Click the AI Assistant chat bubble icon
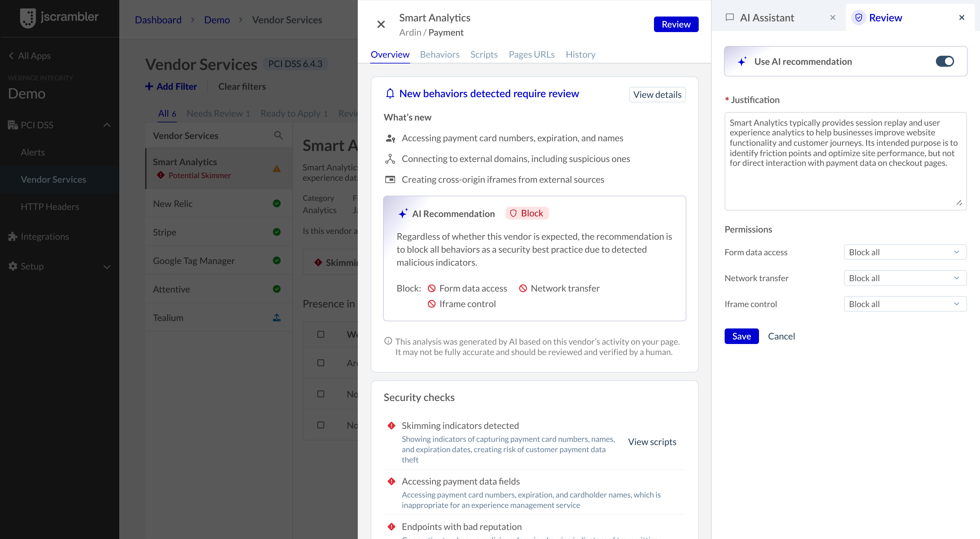The width and height of the screenshot is (980, 539). tap(730, 17)
